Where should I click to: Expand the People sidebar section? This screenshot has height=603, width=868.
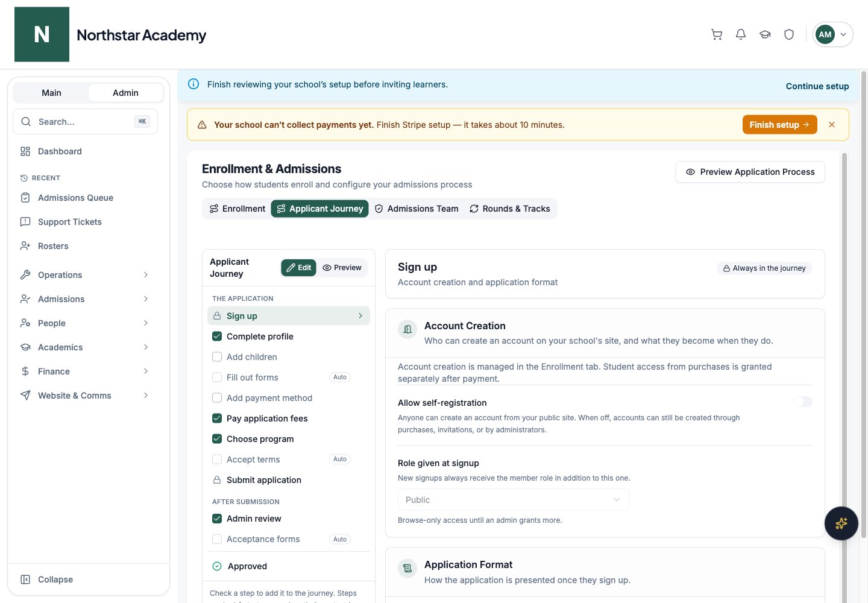[x=85, y=323]
